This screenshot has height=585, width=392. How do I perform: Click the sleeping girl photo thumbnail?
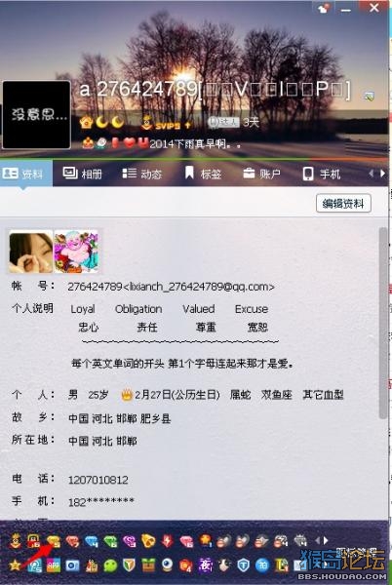[30, 252]
